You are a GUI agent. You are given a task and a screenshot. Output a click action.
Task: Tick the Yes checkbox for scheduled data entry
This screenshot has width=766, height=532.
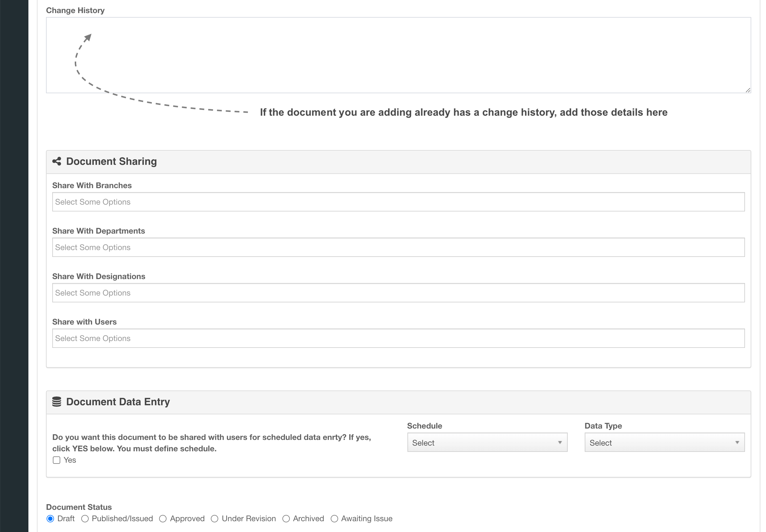coord(57,460)
